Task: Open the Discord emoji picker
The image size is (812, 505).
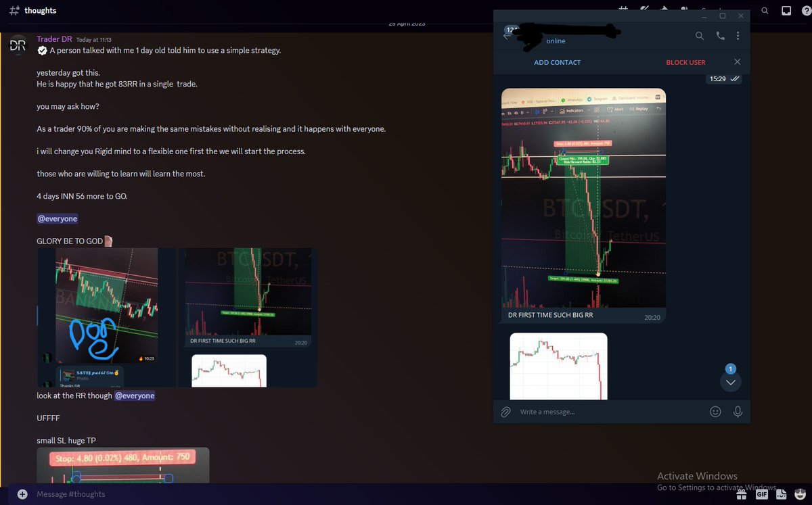Action: (799, 494)
